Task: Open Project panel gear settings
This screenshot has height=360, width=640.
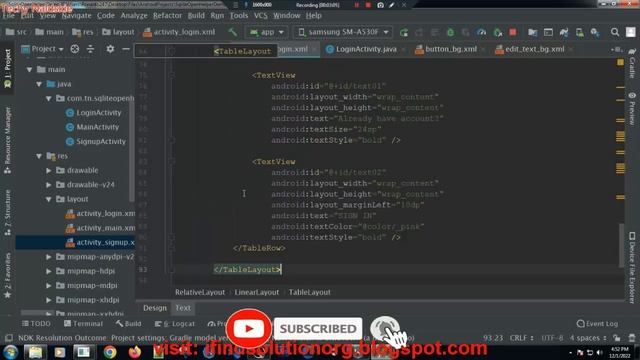Action: (x=110, y=49)
